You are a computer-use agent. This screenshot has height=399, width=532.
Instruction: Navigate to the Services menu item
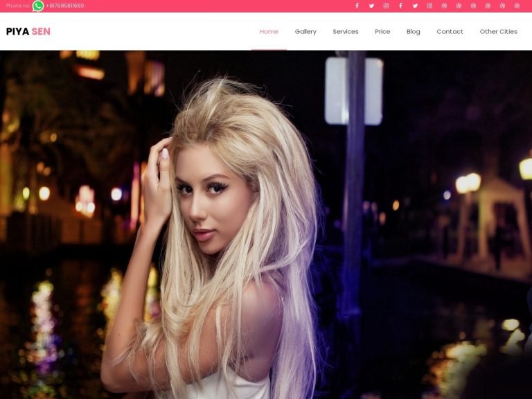click(346, 32)
